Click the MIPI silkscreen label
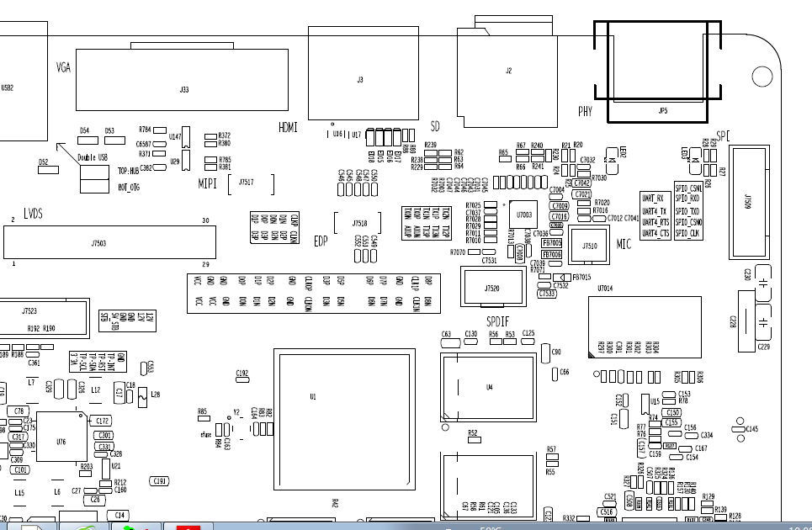812x530 pixels. click(207, 183)
